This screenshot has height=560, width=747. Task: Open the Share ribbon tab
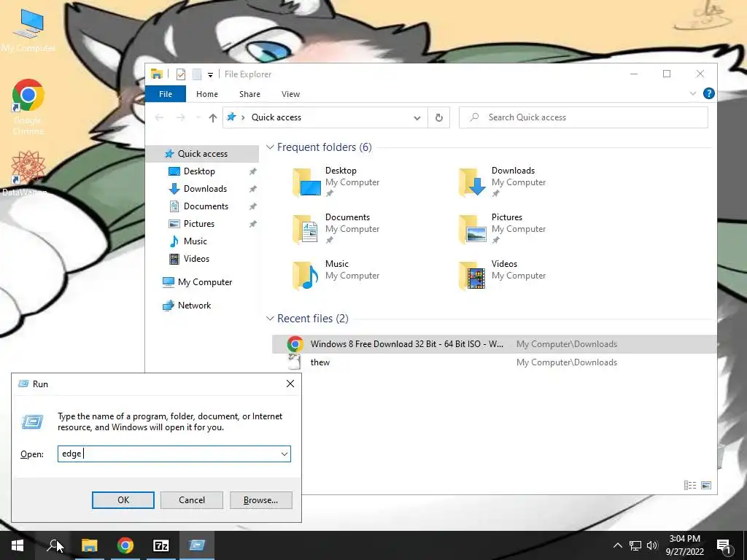pos(249,94)
